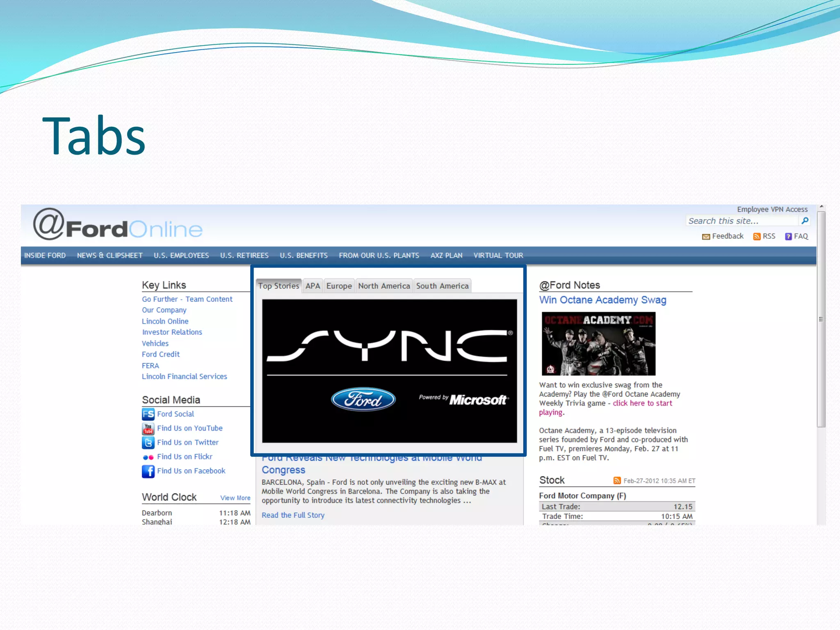The image size is (840, 630).
Task: Click the orange RSS feed icon
Action: click(757, 237)
